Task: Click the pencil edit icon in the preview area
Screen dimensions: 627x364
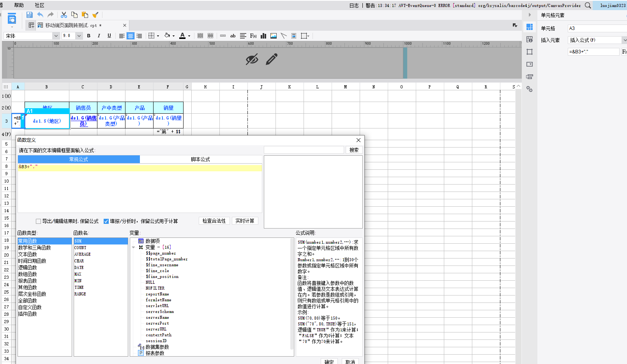Action: tap(272, 59)
